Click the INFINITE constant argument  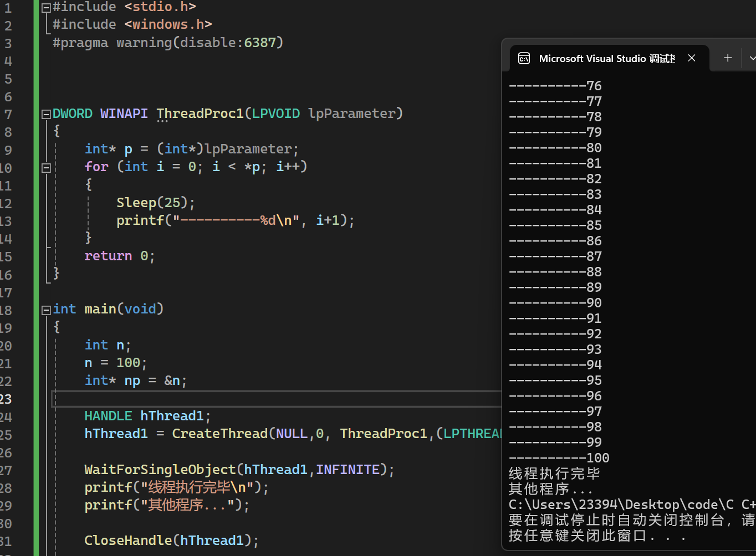point(348,470)
